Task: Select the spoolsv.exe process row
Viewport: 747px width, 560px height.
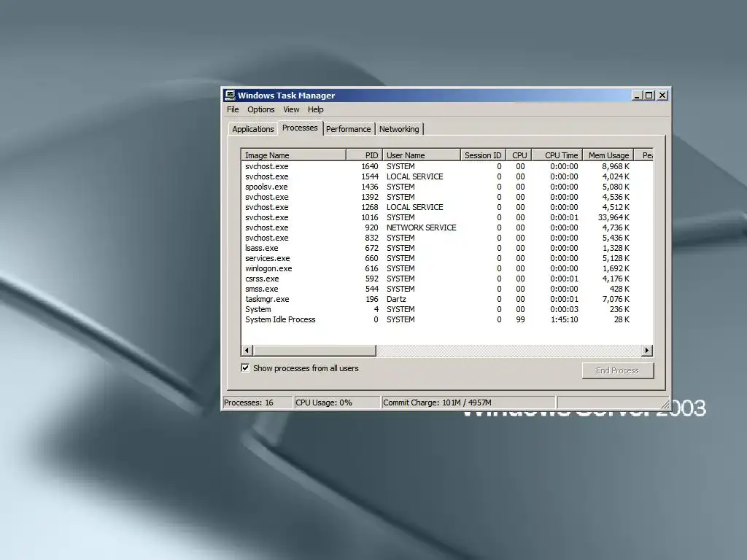Action: click(x=447, y=187)
